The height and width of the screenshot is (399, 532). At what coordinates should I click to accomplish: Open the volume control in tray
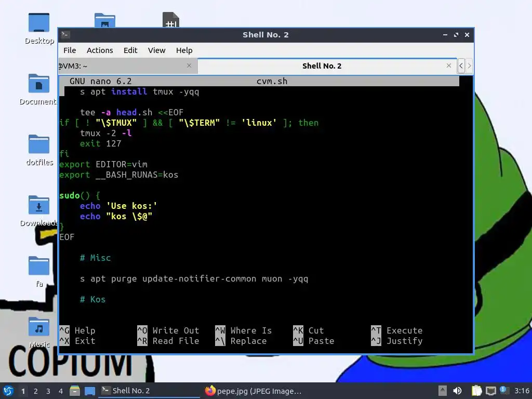click(x=457, y=391)
